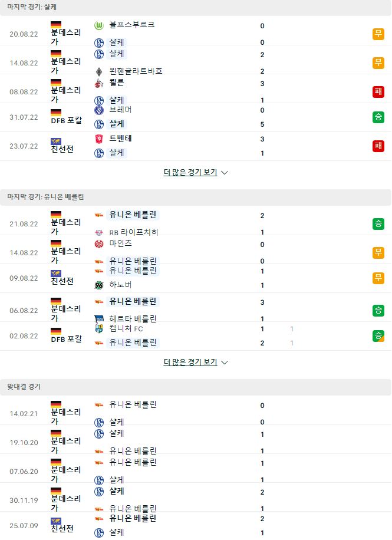392x540 pixels.
Task: Click the RB 라이프치히 team logo
Action: pyautogui.click(x=99, y=233)
